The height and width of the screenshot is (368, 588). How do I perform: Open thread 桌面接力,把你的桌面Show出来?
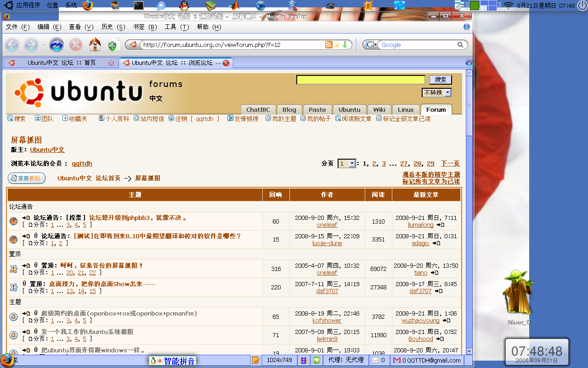pyautogui.click(x=102, y=284)
